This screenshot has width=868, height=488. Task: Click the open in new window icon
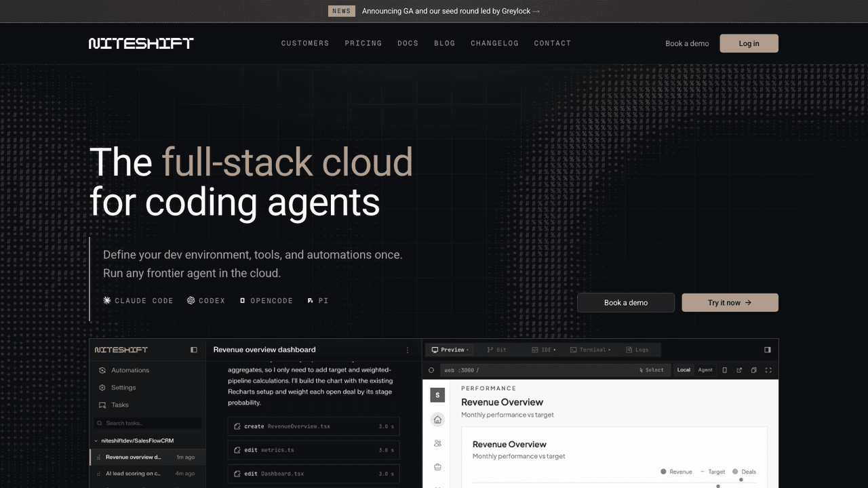(x=739, y=370)
